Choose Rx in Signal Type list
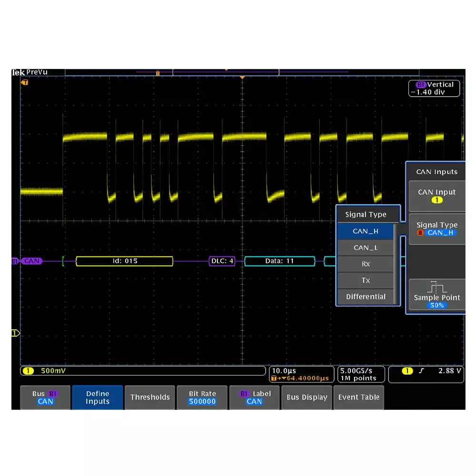This screenshot has width=476, height=476. pos(366,264)
